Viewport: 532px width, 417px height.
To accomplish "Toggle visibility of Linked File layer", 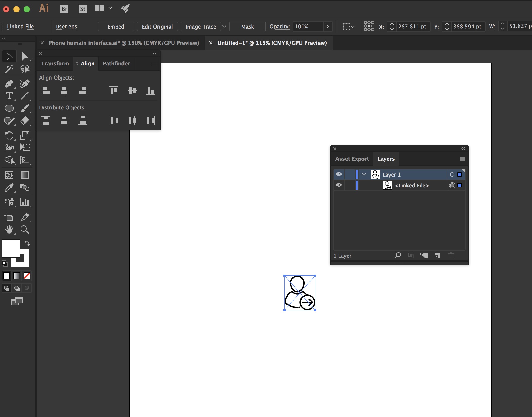I will (x=339, y=185).
